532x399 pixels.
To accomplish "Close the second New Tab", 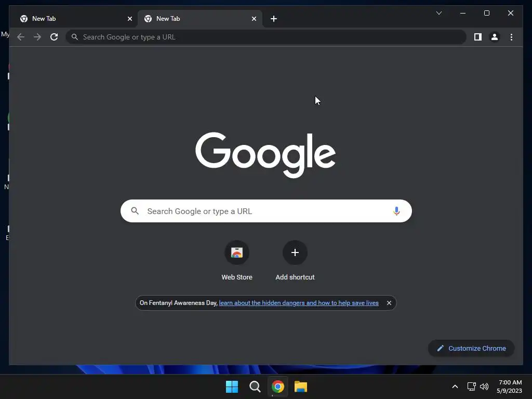I will [254, 19].
